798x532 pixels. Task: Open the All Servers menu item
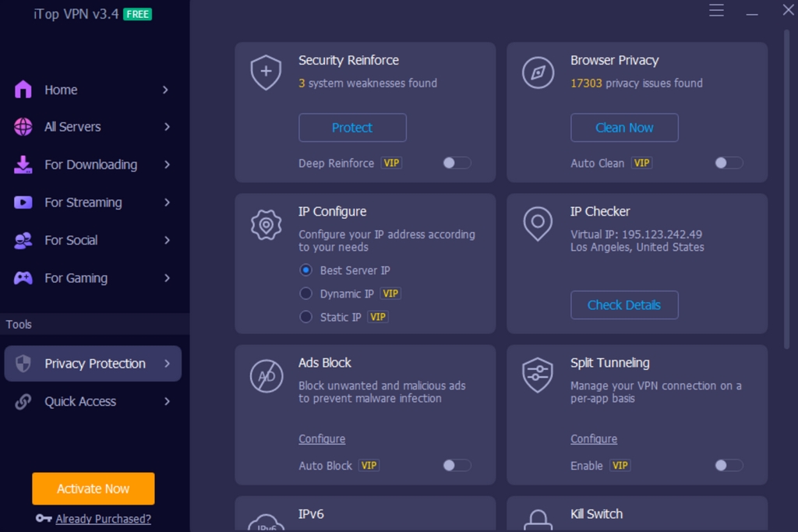click(x=93, y=127)
